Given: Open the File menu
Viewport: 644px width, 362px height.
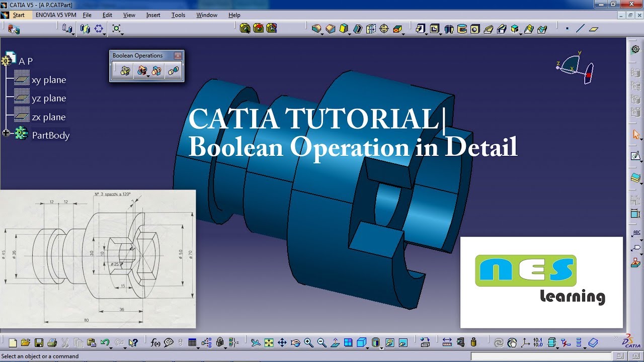Looking at the screenshot, I should [87, 15].
